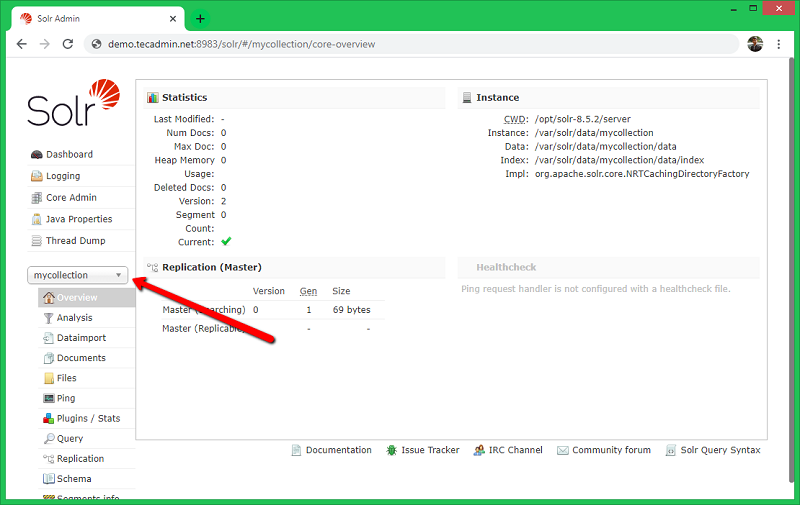800x505 pixels.
Task: Click the Replication sidebar icon
Action: tap(48, 459)
